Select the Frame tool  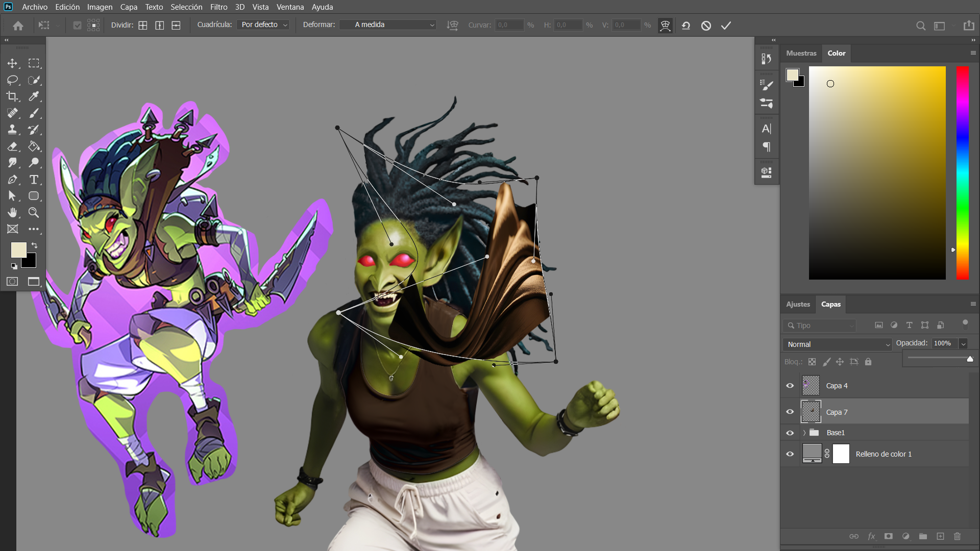(x=12, y=229)
